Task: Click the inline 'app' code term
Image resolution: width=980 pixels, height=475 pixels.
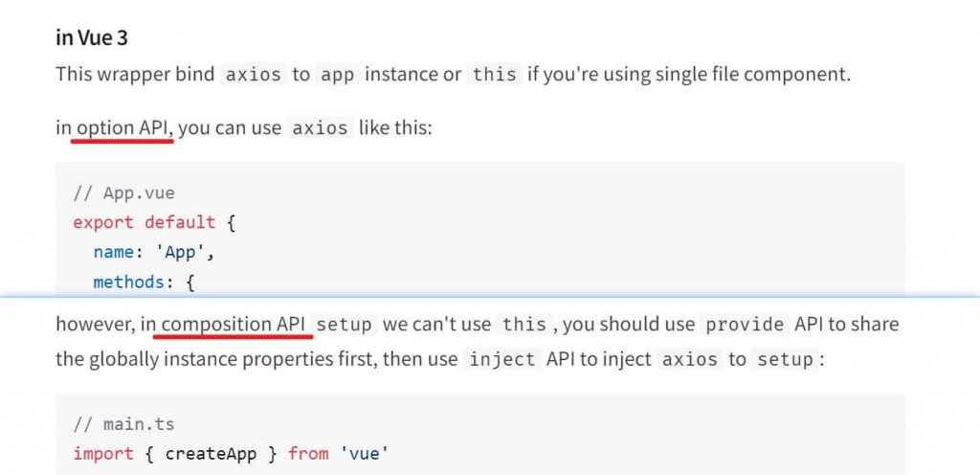Action: [x=338, y=75]
